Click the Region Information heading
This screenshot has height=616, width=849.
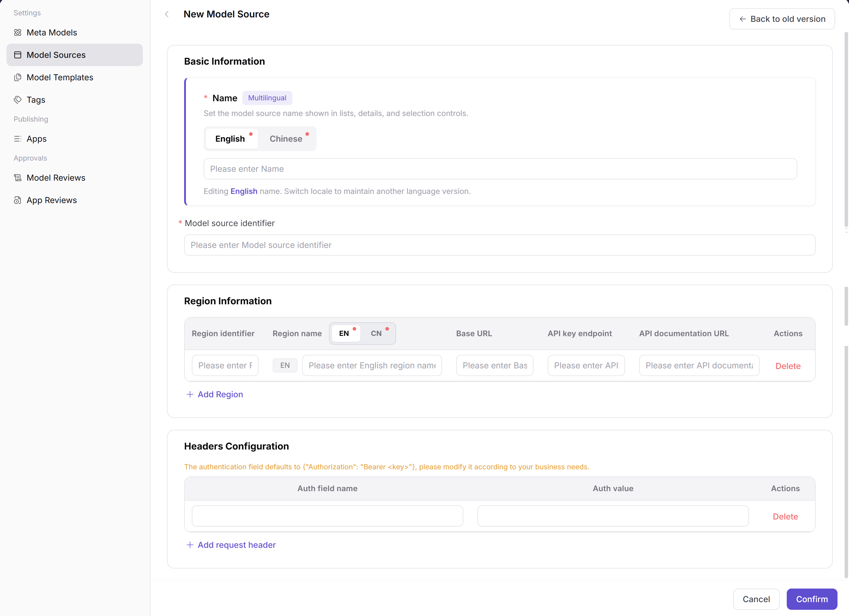click(228, 301)
